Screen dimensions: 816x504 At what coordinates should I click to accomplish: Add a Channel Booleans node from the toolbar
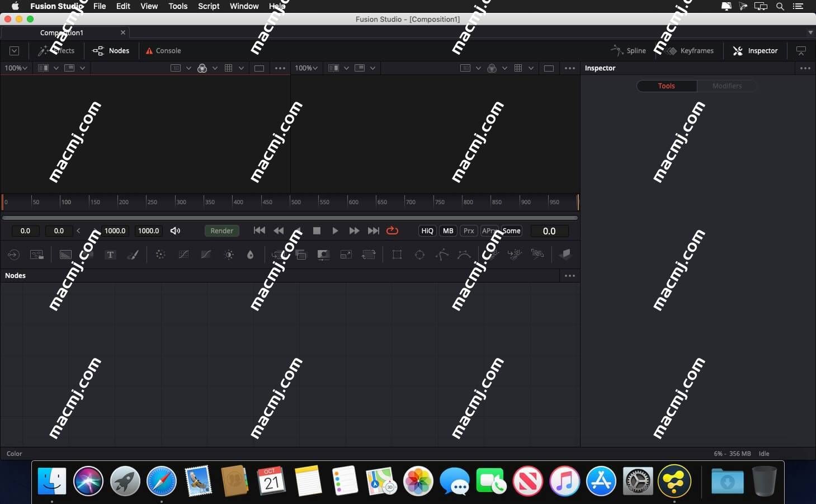[x=301, y=255]
